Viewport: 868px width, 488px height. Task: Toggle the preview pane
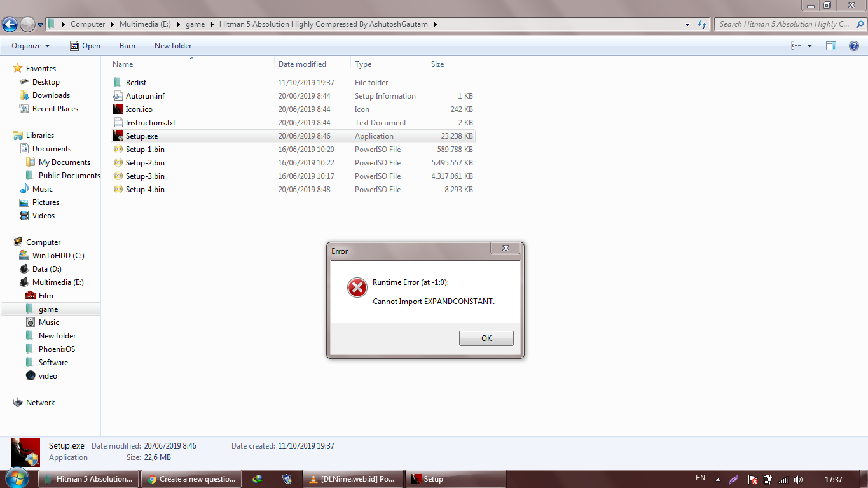(x=830, y=46)
